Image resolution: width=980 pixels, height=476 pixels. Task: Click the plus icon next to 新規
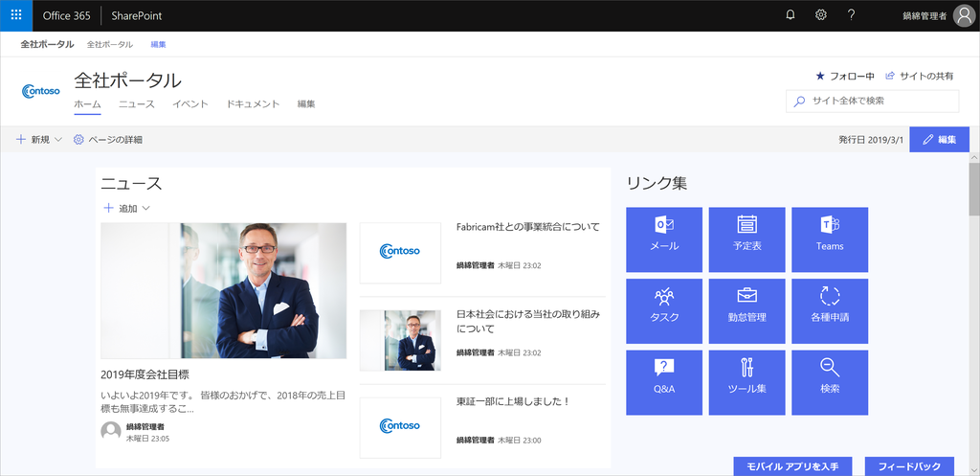(x=21, y=140)
